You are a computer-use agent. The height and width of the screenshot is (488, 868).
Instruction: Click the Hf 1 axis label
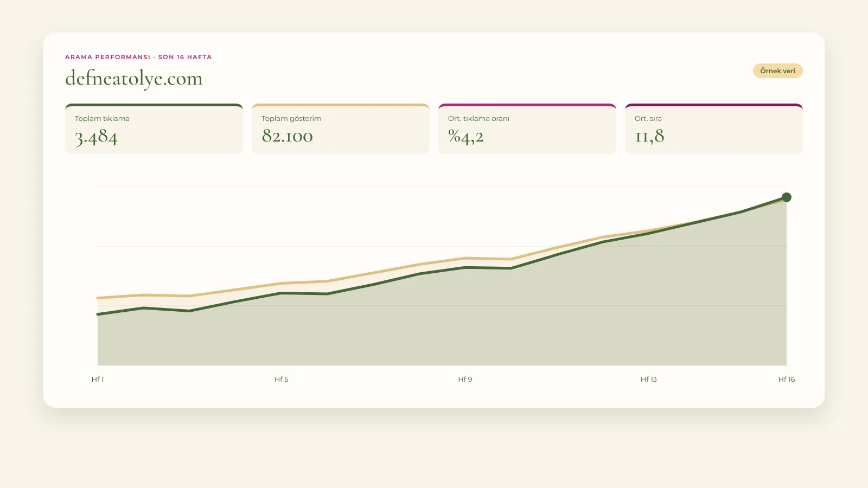[98, 379]
